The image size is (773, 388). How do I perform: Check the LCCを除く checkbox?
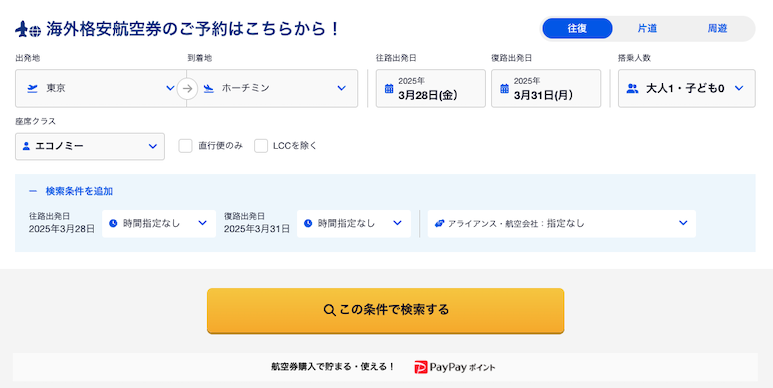pyautogui.click(x=261, y=146)
